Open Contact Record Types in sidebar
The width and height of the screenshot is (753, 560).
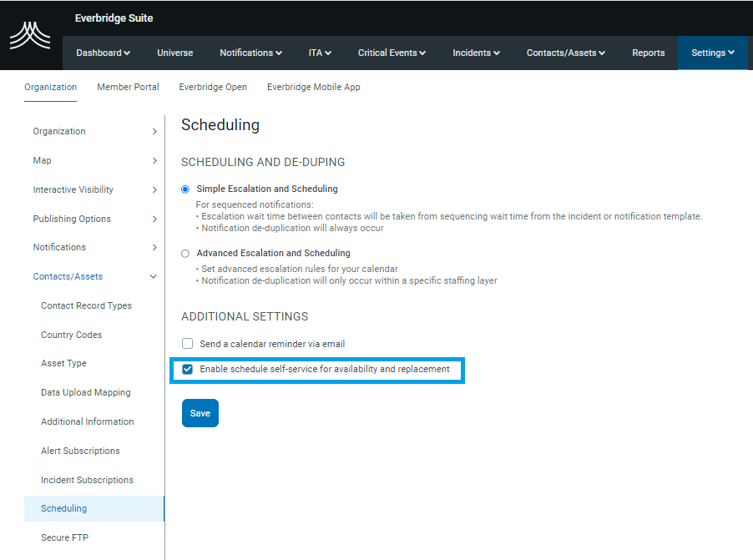point(86,305)
